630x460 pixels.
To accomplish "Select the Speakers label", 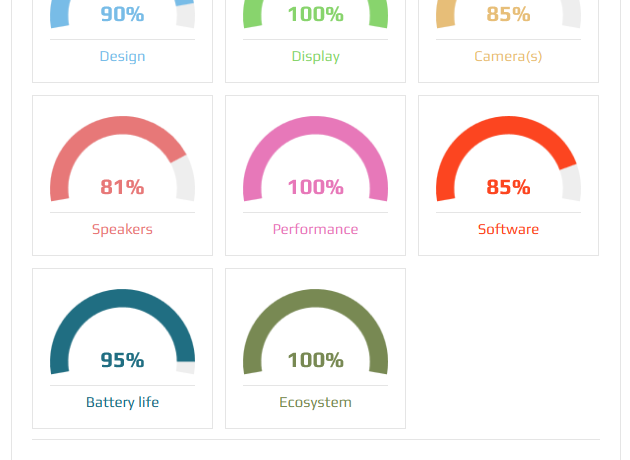I will point(122,229).
